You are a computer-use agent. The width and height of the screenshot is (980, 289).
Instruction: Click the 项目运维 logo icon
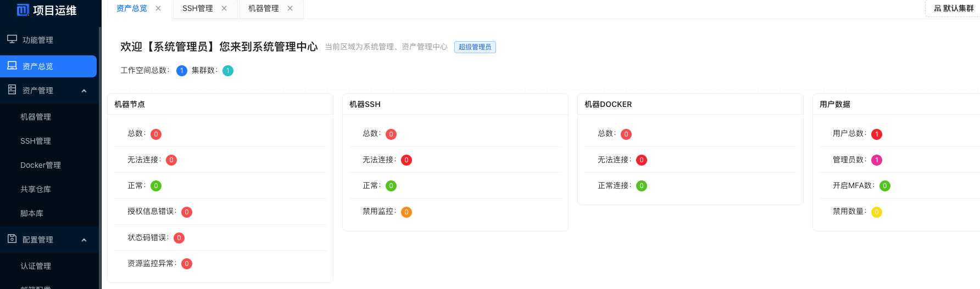(x=23, y=10)
